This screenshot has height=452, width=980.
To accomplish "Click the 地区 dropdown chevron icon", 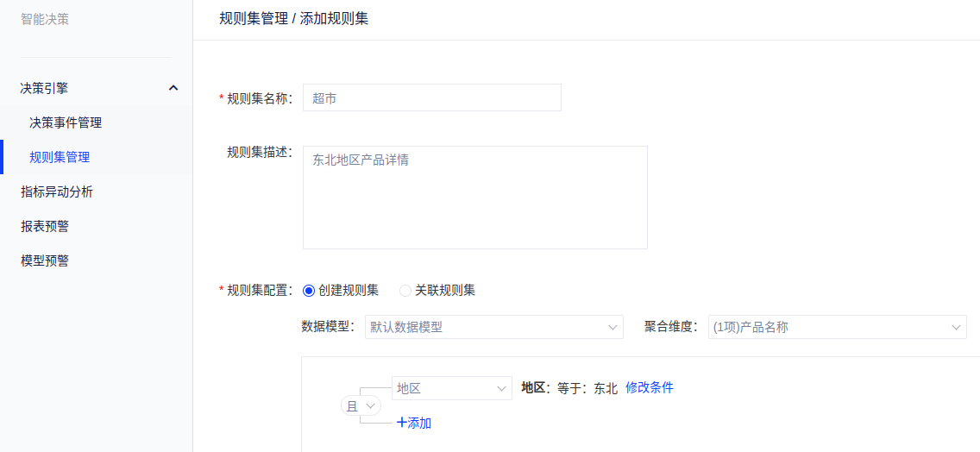I will click(x=501, y=389).
